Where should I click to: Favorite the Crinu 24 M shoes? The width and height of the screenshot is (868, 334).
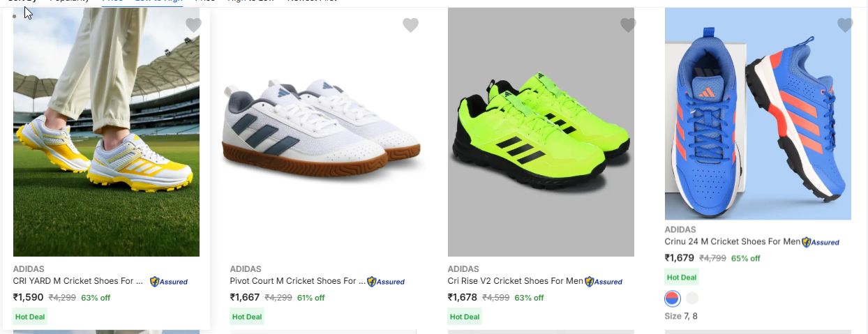click(844, 25)
